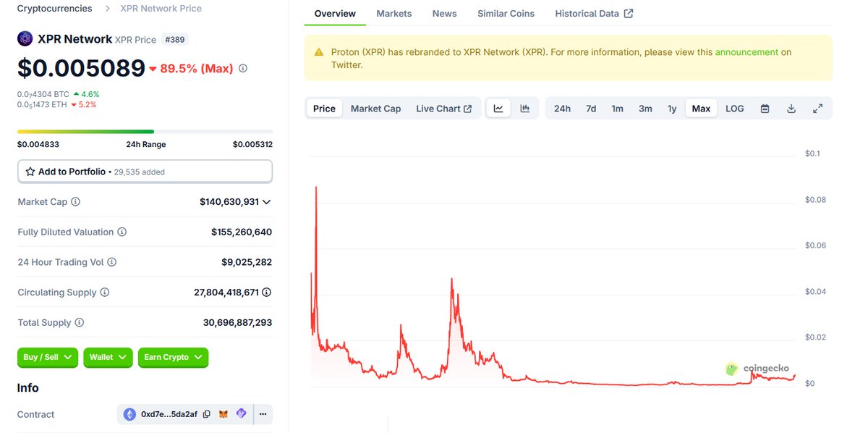Download chart data icon
The width and height of the screenshot is (868, 433).
coord(791,109)
